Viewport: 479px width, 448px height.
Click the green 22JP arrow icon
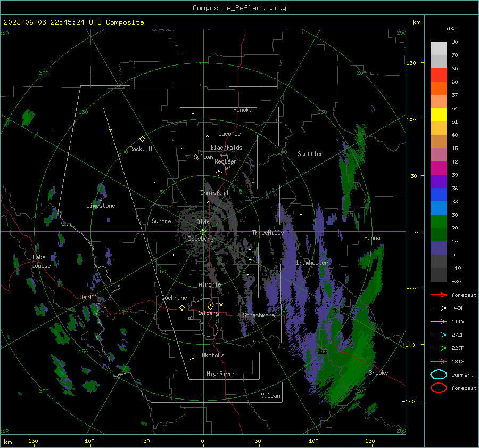(x=439, y=348)
